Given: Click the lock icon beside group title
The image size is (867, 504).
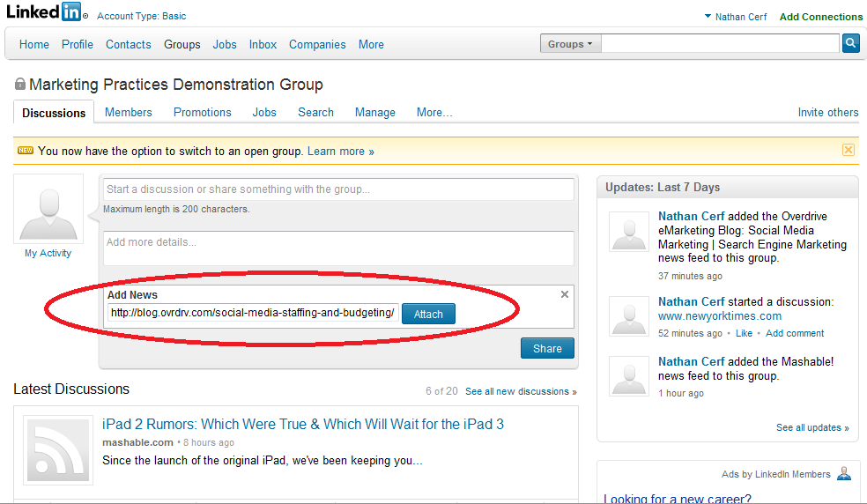Looking at the screenshot, I should pyautogui.click(x=20, y=84).
